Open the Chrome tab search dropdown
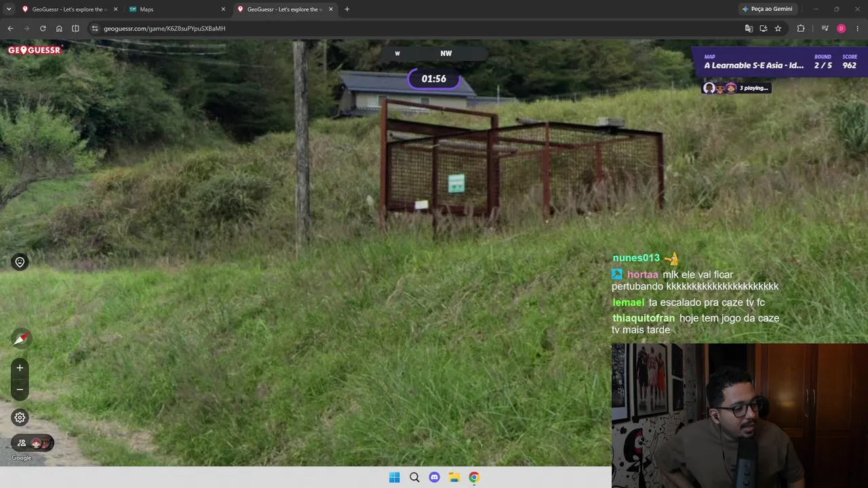Screen dimensions: 868x488 [x=9, y=9]
